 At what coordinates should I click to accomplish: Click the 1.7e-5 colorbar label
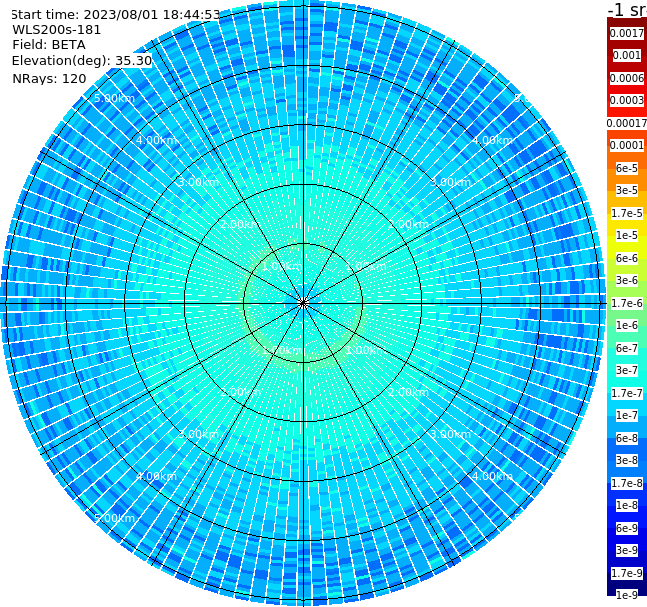coord(627,213)
